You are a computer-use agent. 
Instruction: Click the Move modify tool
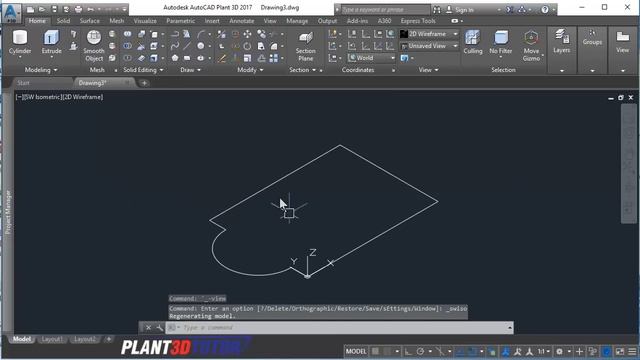247,34
